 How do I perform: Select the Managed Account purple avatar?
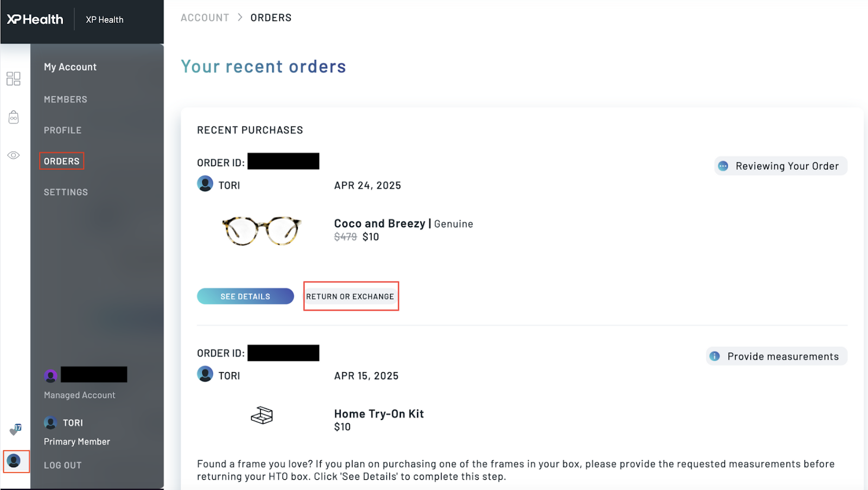pos(50,375)
